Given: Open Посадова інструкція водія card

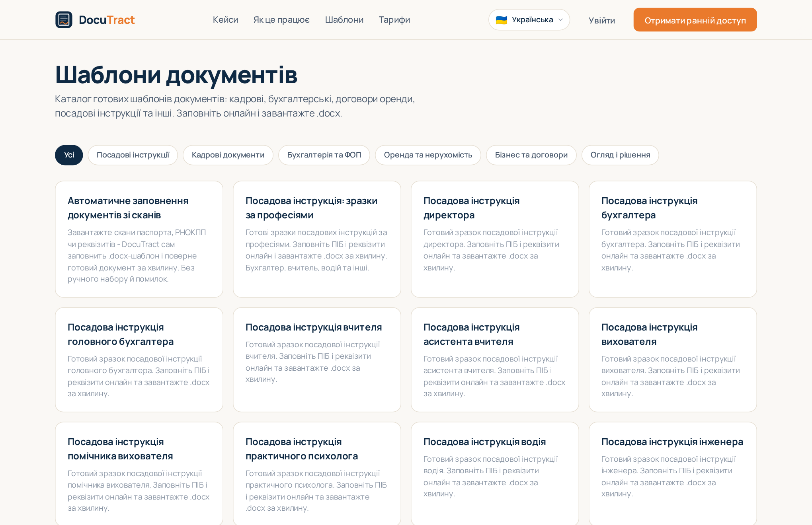Looking at the screenshot, I should 495,474.
